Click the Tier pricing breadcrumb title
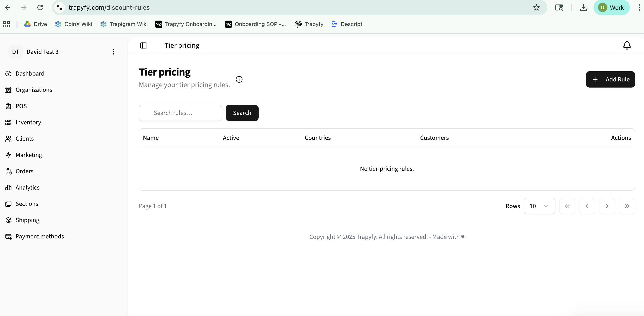The image size is (644, 316). [182, 45]
